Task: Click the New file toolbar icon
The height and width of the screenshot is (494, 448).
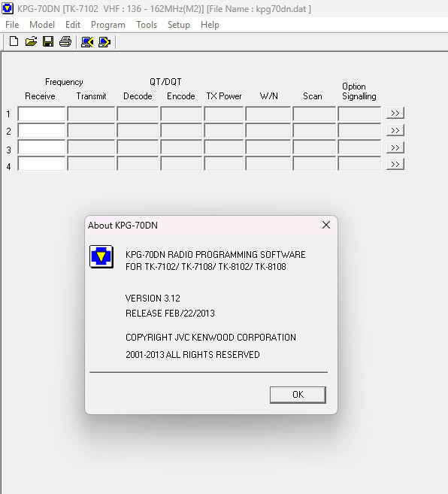Action: [14, 41]
